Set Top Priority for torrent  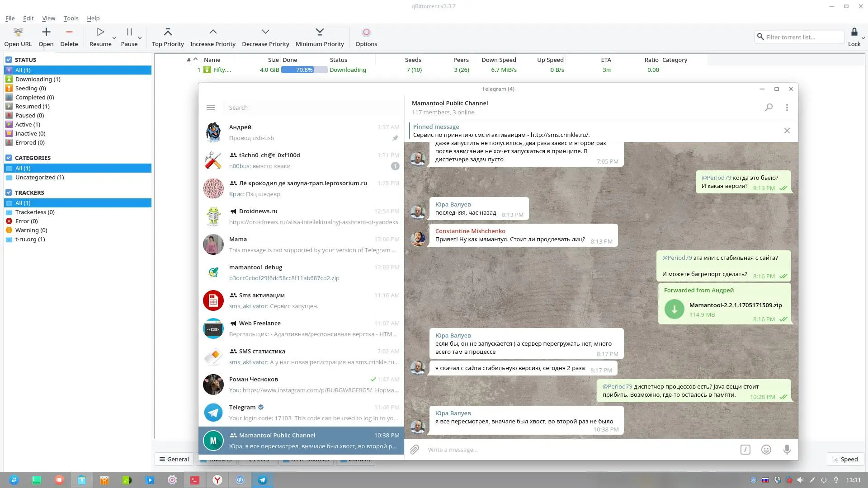click(168, 32)
